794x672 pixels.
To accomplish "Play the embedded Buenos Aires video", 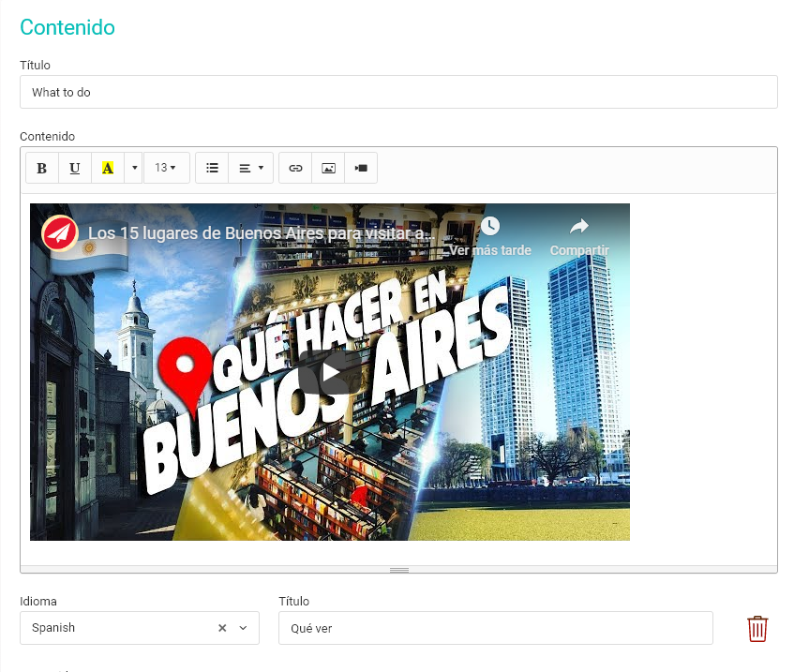I will point(330,372).
